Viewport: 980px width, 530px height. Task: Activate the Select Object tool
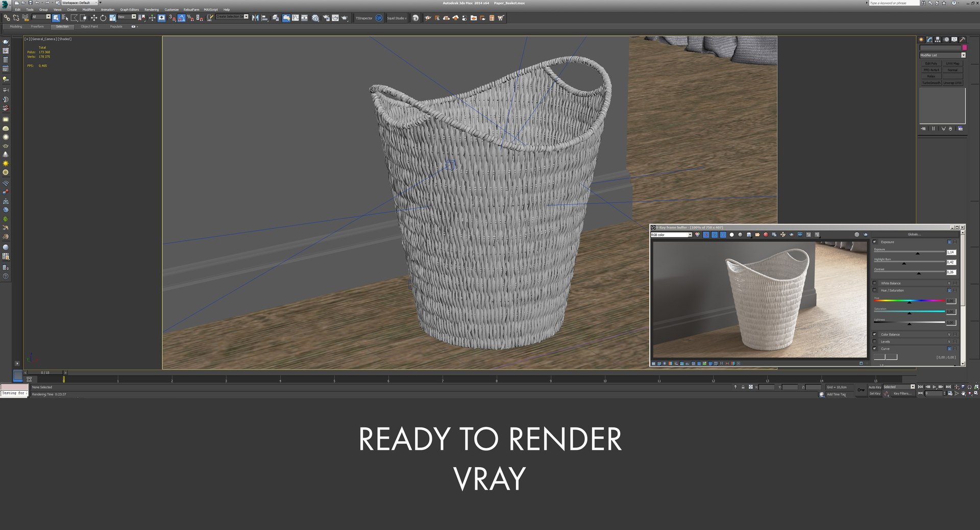coord(56,18)
